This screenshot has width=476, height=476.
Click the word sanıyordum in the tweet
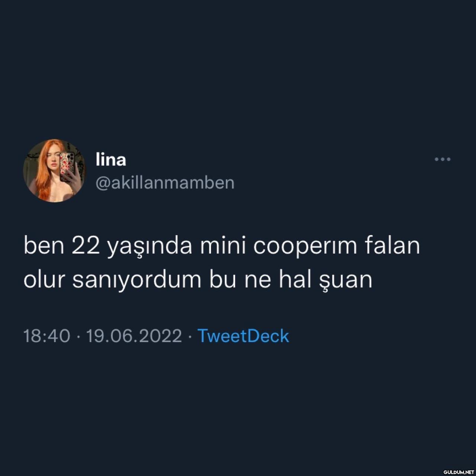tap(136, 280)
